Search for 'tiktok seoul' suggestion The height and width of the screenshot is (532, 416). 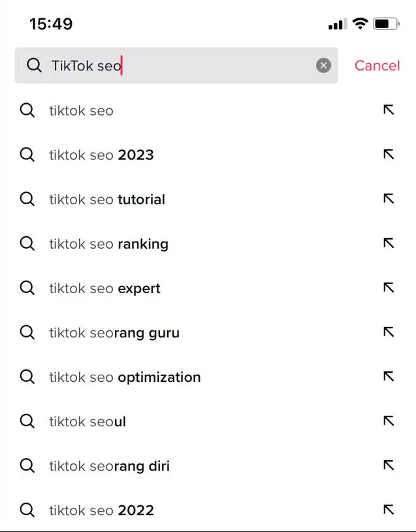pos(88,422)
